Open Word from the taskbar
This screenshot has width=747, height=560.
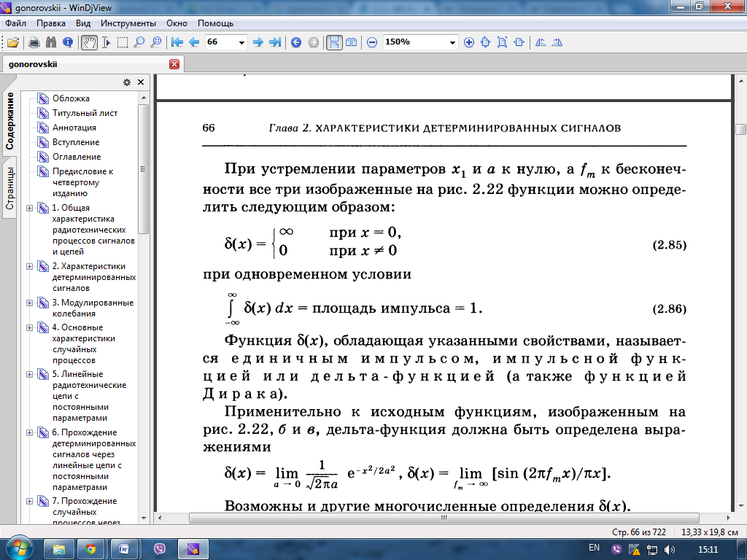[x=124, y=550]
